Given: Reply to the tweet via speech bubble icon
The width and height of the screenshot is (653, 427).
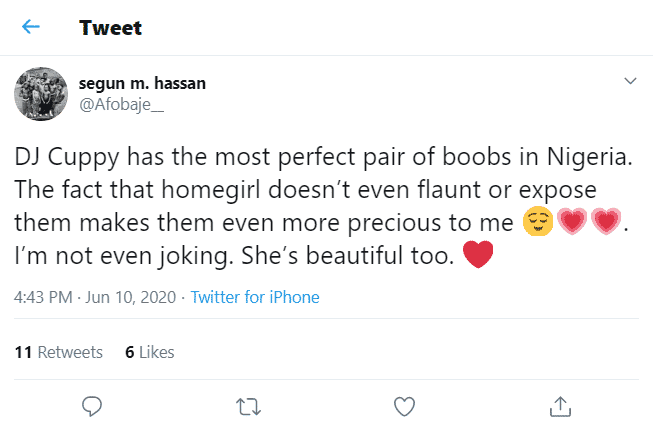Looking at the screenshot, I should point(91,406).
